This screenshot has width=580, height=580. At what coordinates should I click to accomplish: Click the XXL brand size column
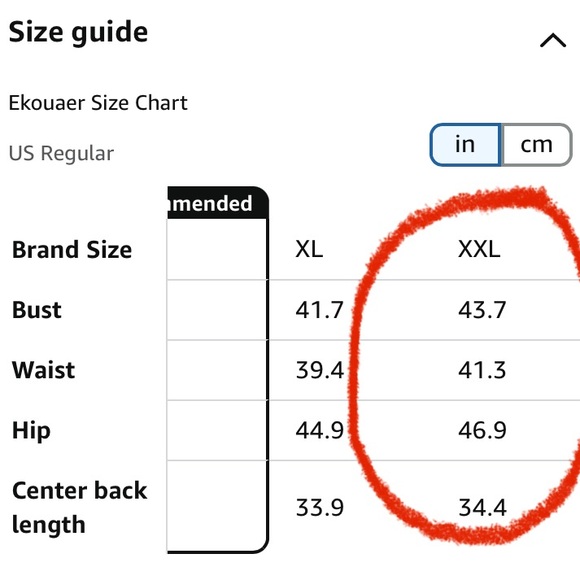(x=479, y=249)
